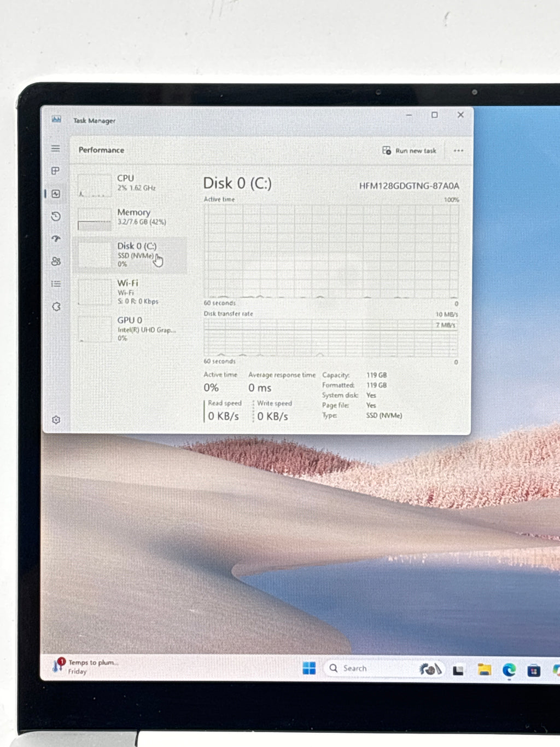This screenshot has height=747, width=560.
Task: Click the search highlight icon in Search box
Action: click(x=430, y=669)
